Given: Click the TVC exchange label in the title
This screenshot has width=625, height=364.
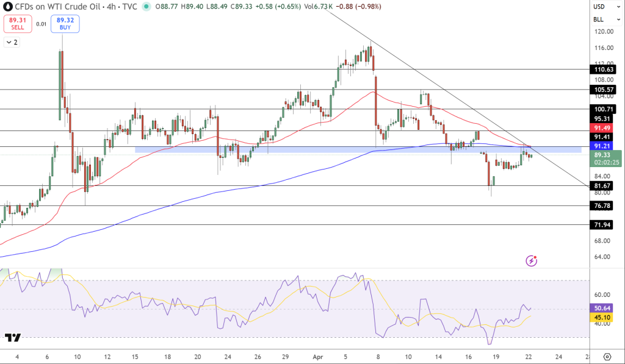Looking at the screenshot, I should [129, 7].
